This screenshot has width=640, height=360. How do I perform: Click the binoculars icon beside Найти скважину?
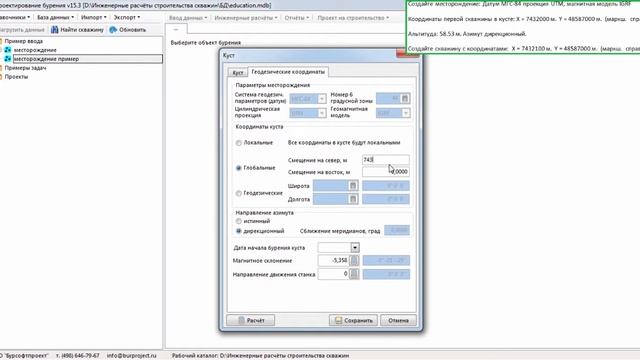click(55, 30)
